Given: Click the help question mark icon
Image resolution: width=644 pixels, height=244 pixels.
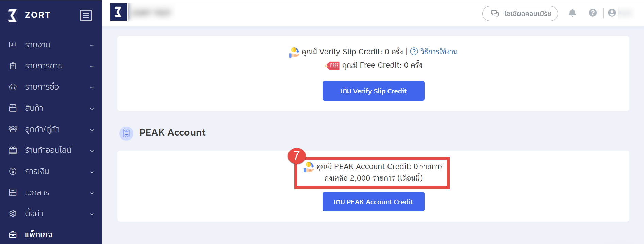Looking at the screenshot, I should tap(593, 13).
